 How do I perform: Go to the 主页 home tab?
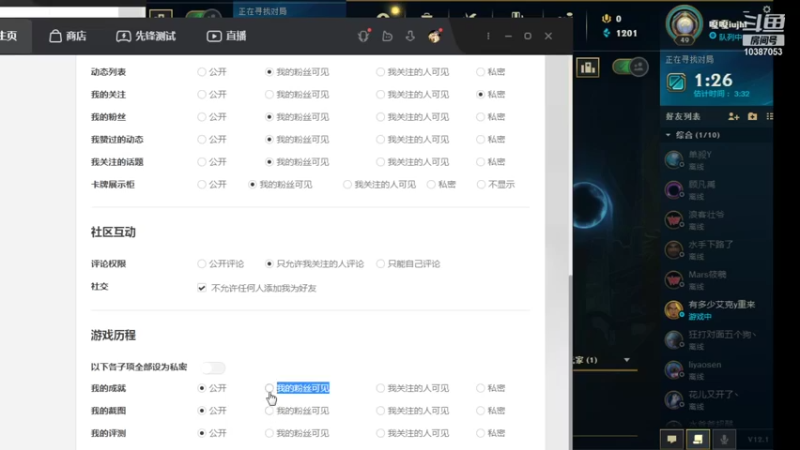pyautogui.click(x=8, y=36)
